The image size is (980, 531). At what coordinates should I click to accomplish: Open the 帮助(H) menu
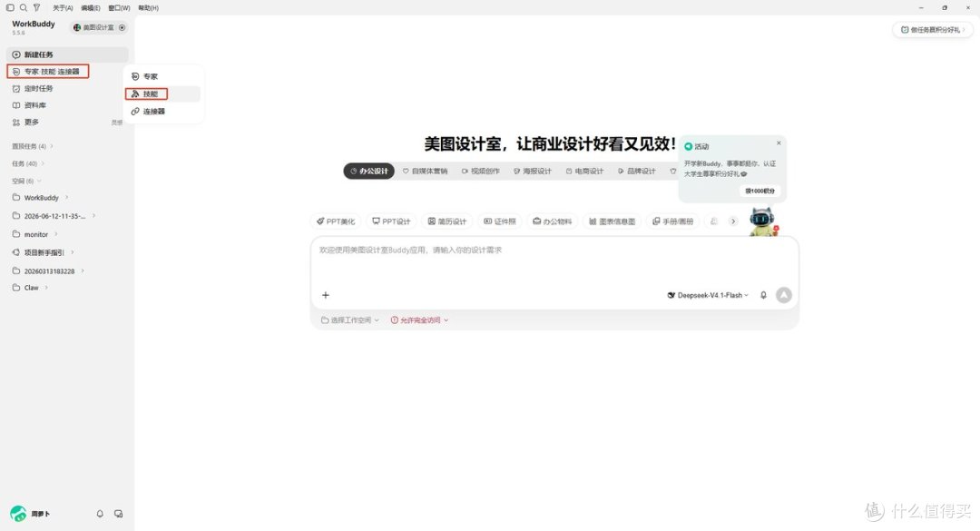coord(148,8)
